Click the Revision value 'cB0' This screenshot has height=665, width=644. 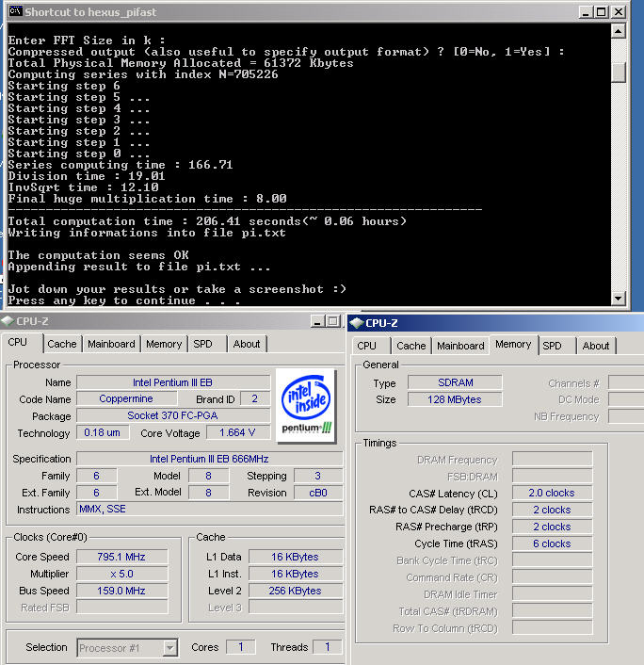coord(318,493)
